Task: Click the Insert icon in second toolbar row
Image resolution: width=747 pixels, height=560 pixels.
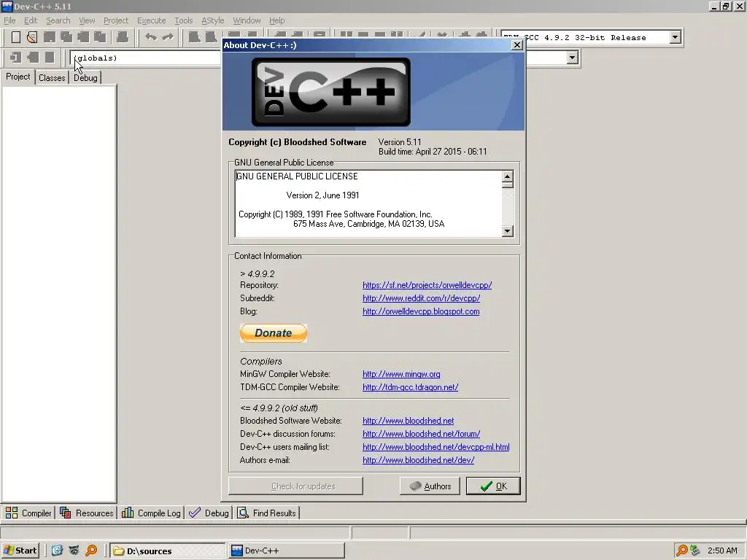Action: pos(16,58)
